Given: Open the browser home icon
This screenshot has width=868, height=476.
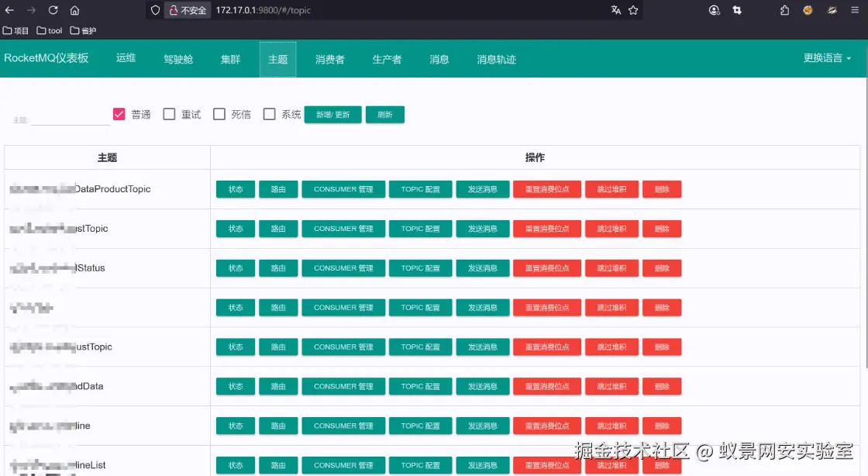Looking at the screenshot, I should click(x=74, y=10).
